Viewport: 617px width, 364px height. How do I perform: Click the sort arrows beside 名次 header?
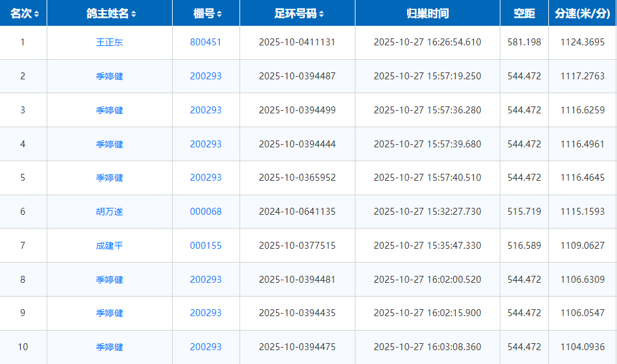pyautogui.click(x=37, y=14)
